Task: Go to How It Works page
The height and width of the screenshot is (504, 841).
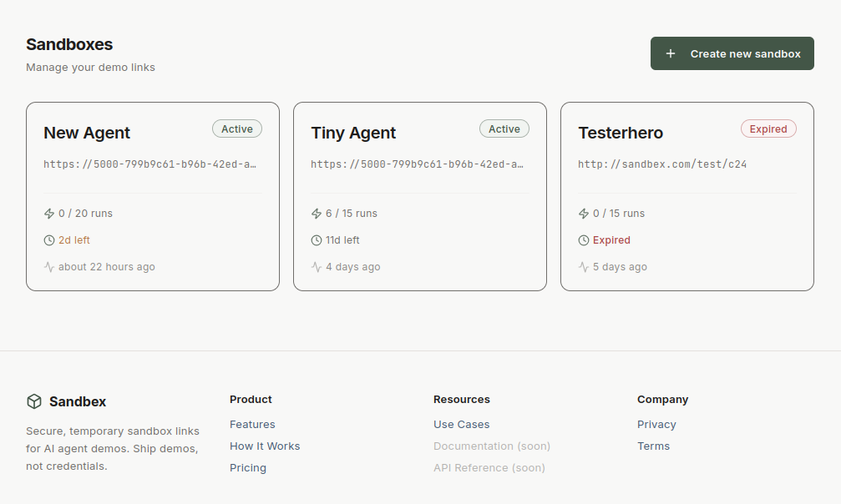Action: click(265, 446)
